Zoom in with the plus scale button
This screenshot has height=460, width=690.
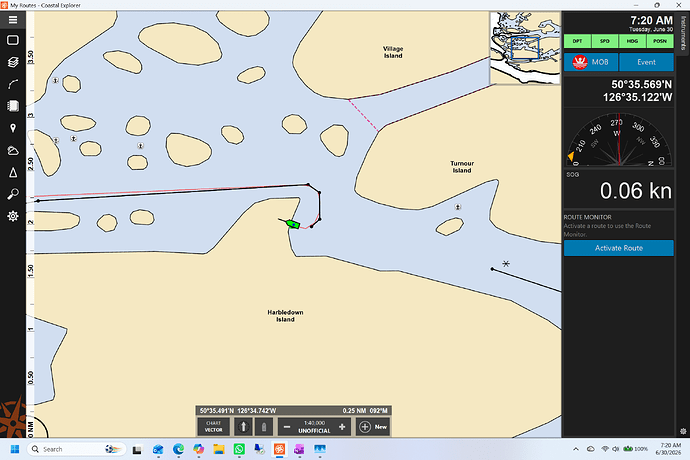coord(342,427)
